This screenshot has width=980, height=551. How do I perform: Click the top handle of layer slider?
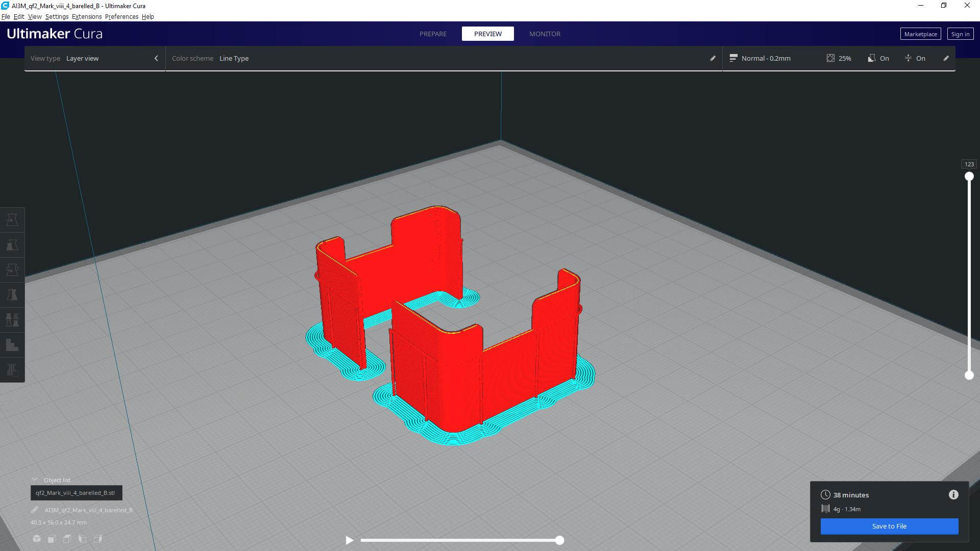tap(969, 177)
